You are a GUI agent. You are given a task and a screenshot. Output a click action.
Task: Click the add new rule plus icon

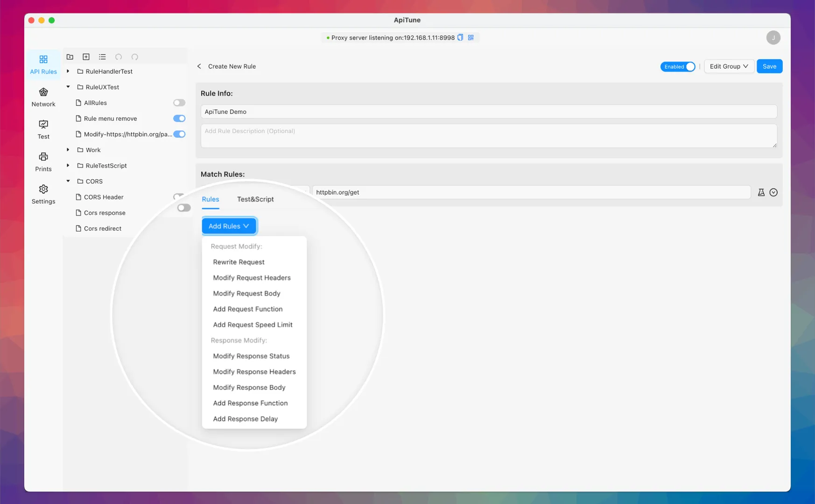coord(86,57)
